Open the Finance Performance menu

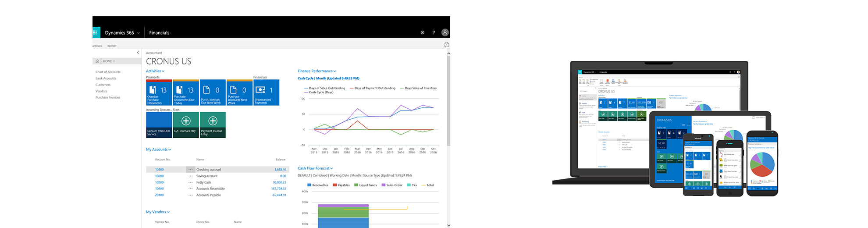click(317, 71)
